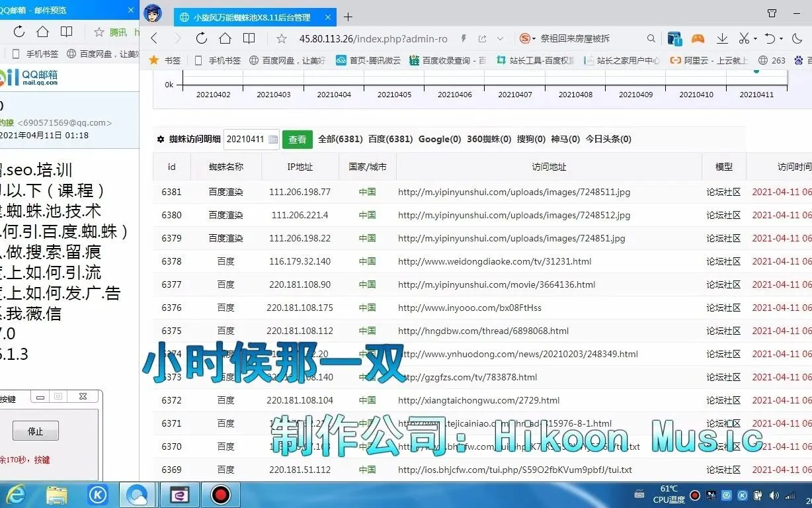Image resolution: width=812 pixels, height=508 pixels.
Task: Filter spiders by 搜狗(0)
Action: [x=531, y=140]
